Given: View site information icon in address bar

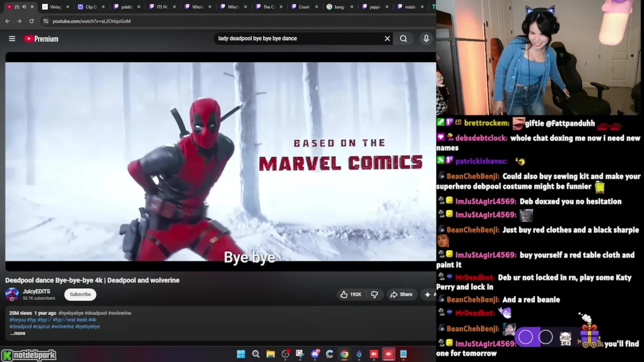Looking at the screenshot, I should 46,21.
